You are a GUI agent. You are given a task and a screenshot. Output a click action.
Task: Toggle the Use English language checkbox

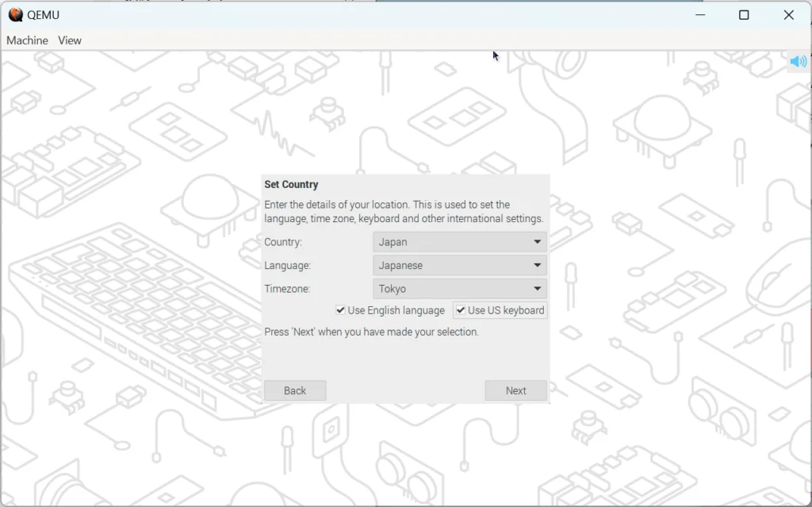341,310
